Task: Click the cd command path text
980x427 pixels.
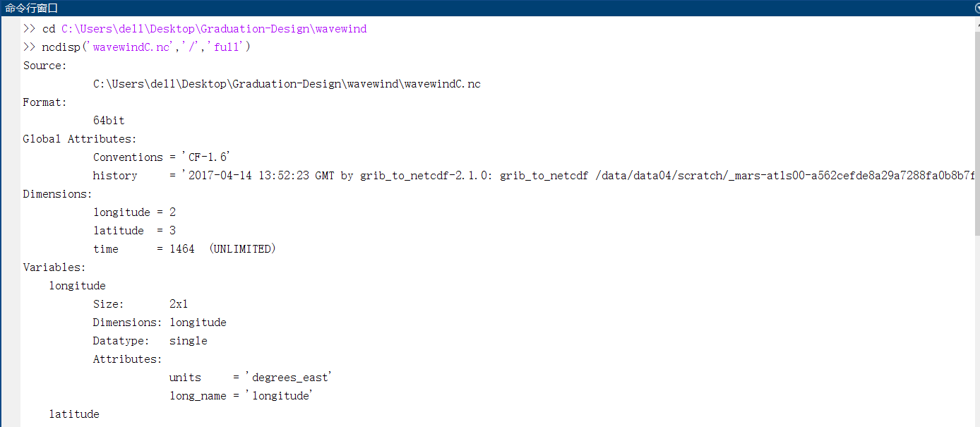Action: pyautogui.click(x=214, y=29)
